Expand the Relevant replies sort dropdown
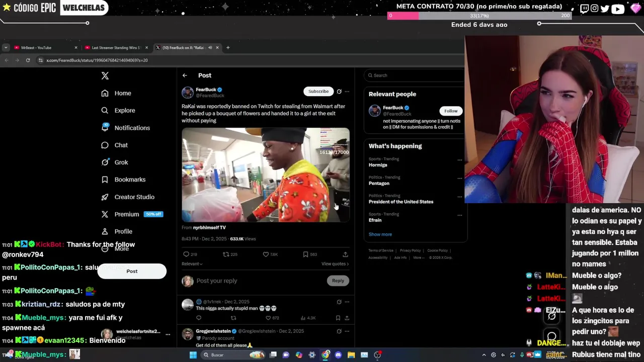Image resolution: width=644 pixels, height=362 pixels. (192, 264)
